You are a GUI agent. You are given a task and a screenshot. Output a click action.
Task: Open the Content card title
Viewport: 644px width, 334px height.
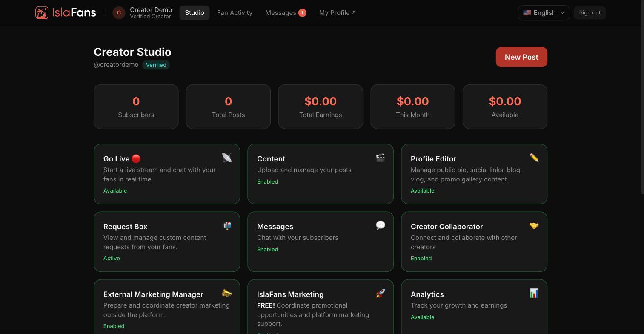(x=271, y=159)
